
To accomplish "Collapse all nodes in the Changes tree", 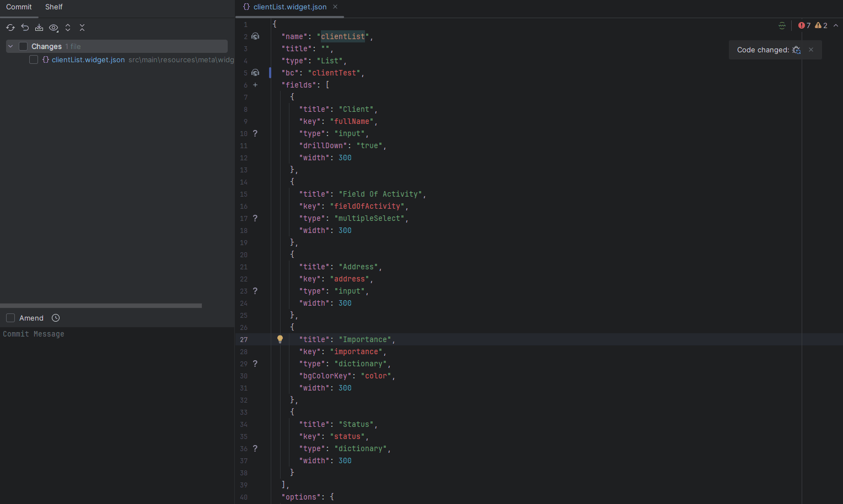I will point(82,27).
